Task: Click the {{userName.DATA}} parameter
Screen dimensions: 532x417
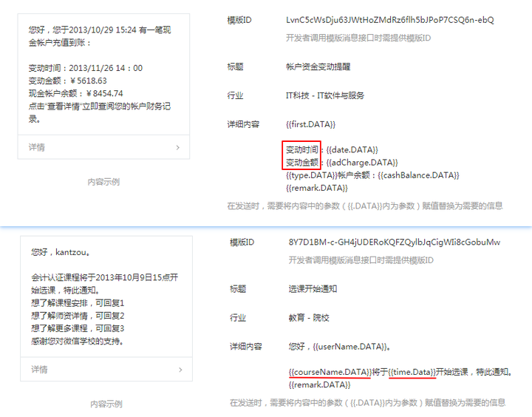Action: click(350, 347)
